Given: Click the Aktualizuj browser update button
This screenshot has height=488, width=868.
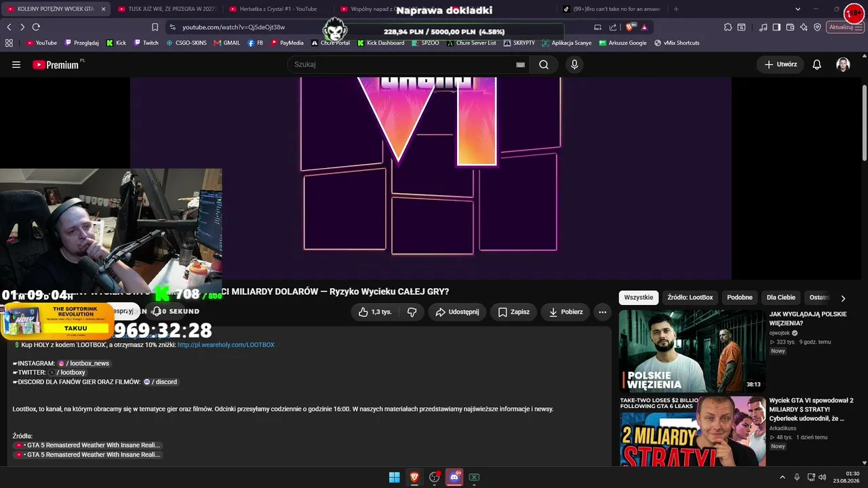Looking at the screenshot, I should [x=845, y=27].
